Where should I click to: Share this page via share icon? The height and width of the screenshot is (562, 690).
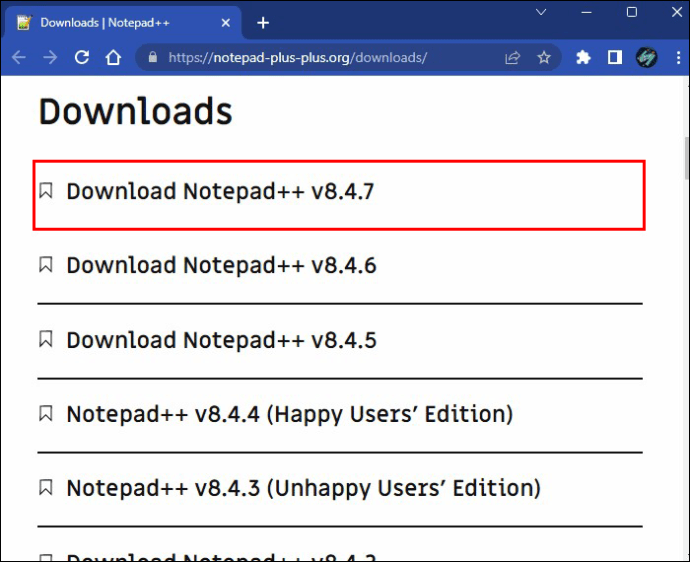[512, 57]
